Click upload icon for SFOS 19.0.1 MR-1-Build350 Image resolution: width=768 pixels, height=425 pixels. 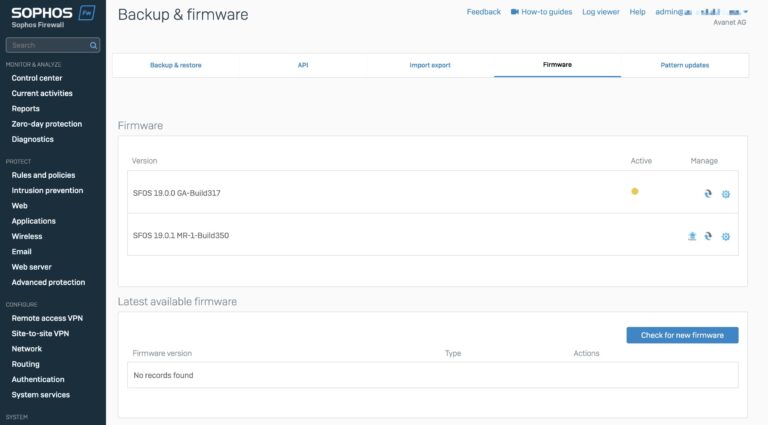point(692,236)
